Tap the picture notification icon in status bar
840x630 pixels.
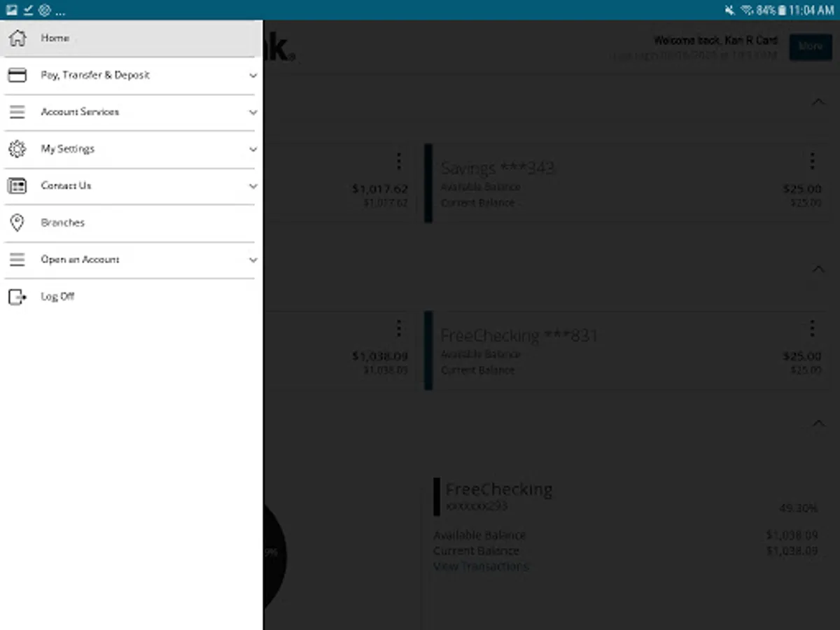(11, 10)
